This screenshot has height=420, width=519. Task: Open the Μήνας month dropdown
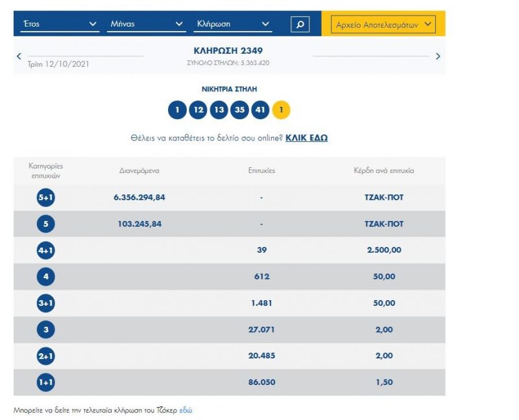coord(147,25)
